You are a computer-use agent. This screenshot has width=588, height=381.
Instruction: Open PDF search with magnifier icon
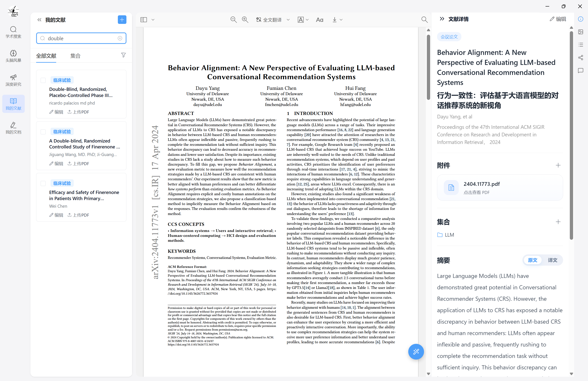coord(424,20)
